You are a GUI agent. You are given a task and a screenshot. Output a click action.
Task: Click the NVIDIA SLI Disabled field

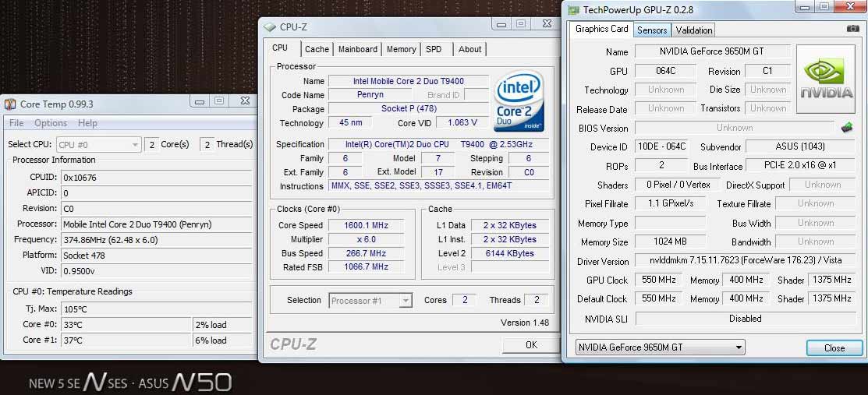click(x=745, y=319)
